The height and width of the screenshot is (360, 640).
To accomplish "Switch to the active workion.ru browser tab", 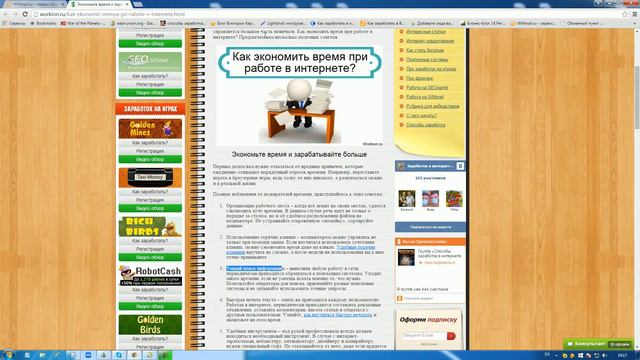I will pyautogui.click(x=98, y=4).
